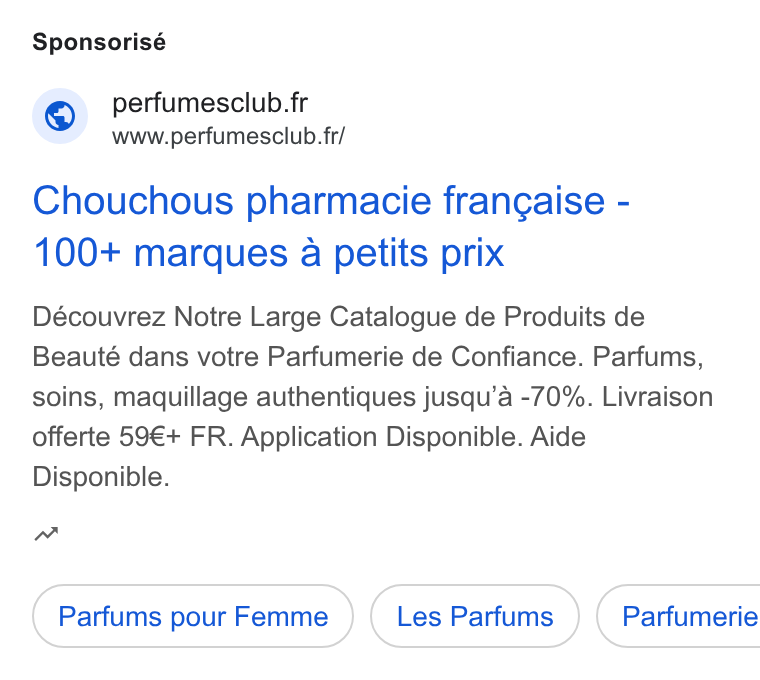Open the 'Les Parfums' sitelink chip
This screenshot has height=680, width=760.
[475, 616]
